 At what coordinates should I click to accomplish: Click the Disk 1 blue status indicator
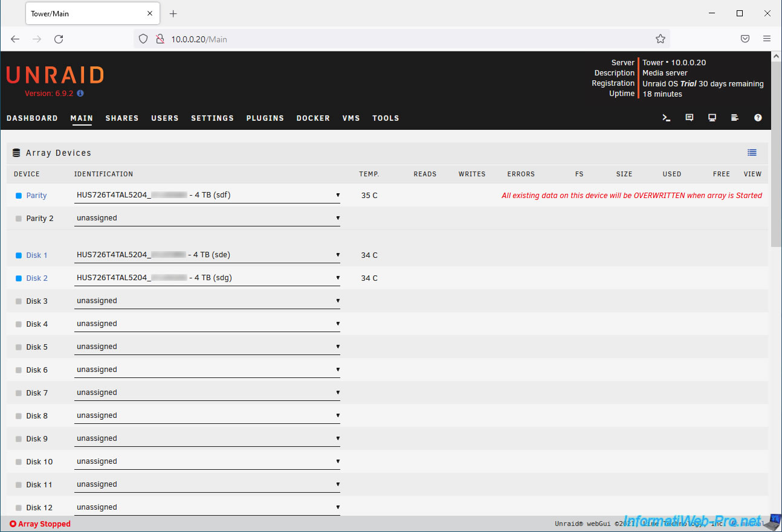[x=19, y=255]
